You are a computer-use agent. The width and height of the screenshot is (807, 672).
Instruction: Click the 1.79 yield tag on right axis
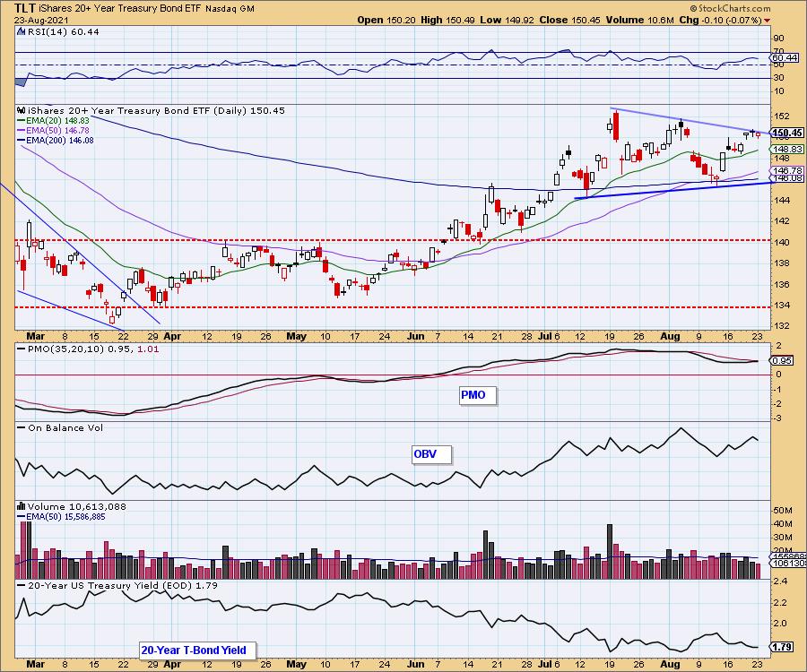point(782,647)
